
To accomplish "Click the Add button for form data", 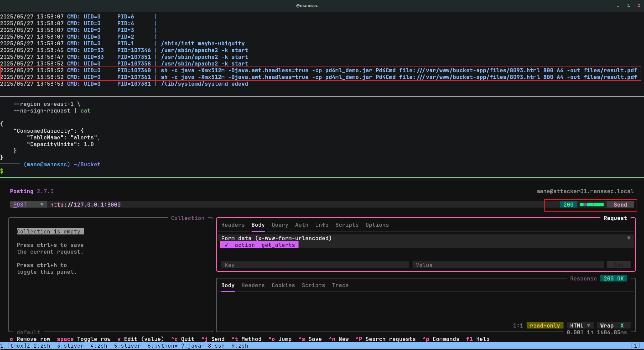I will (619, 265).
